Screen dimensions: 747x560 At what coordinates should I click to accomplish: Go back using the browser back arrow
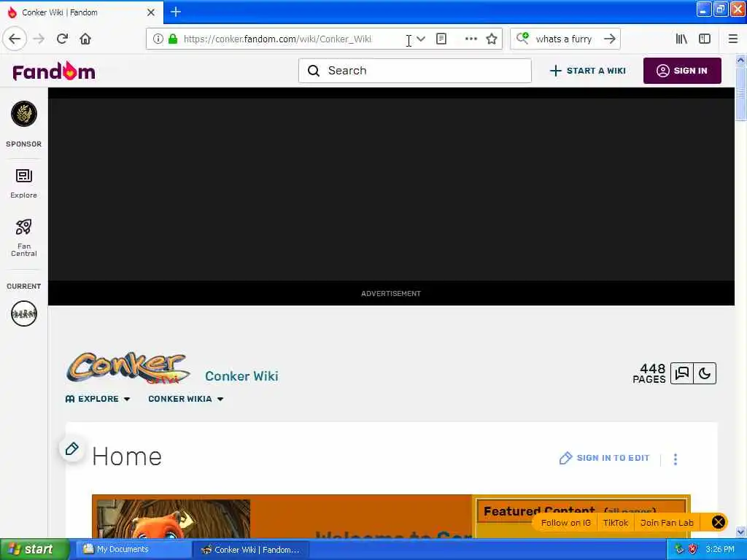15,39
